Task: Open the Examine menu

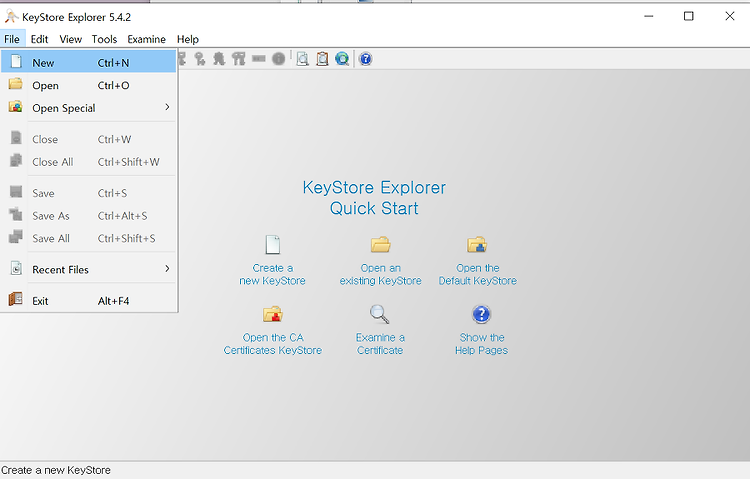Action: click(146, 39)
